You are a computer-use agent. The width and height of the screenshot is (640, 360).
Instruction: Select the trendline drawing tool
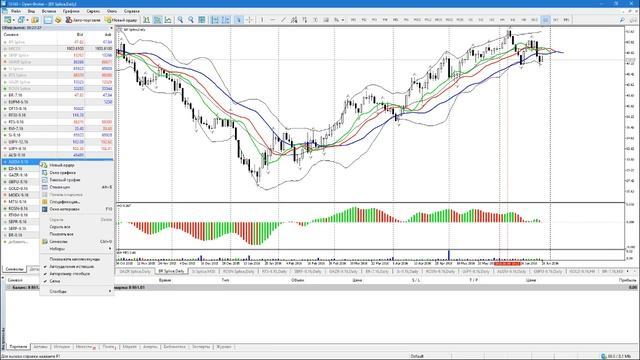(283, 20)
